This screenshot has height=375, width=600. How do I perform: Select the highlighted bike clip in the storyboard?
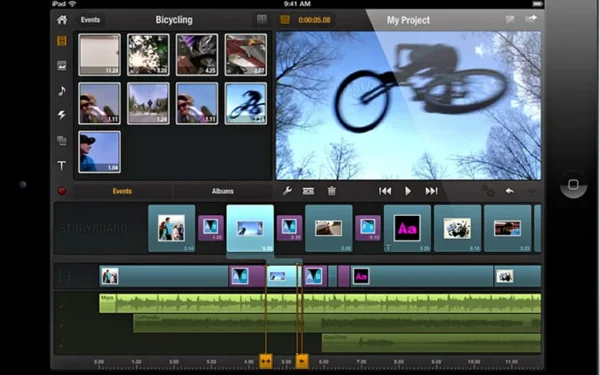click(x=250, y=228)
